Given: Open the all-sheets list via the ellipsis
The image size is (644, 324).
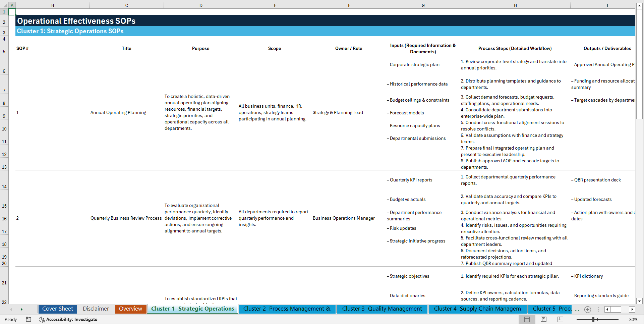Looking at the screenshot, I should pos(577,309).
